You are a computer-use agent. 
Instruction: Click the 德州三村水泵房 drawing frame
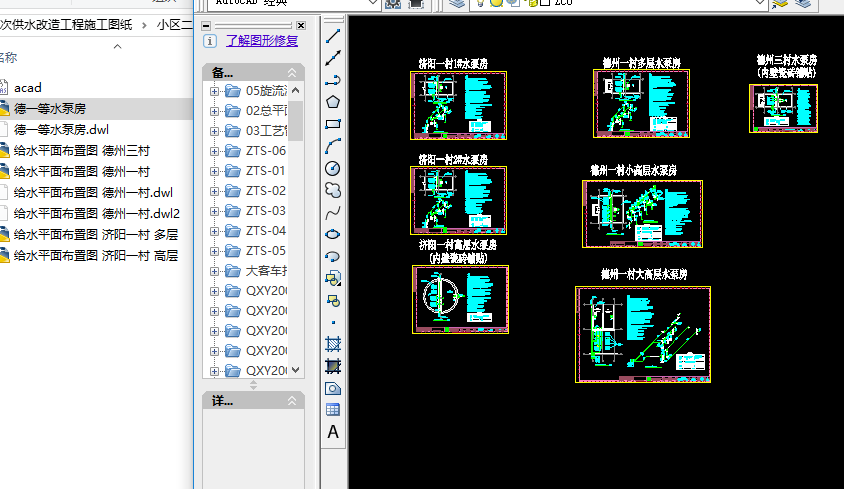pos(783,108)
